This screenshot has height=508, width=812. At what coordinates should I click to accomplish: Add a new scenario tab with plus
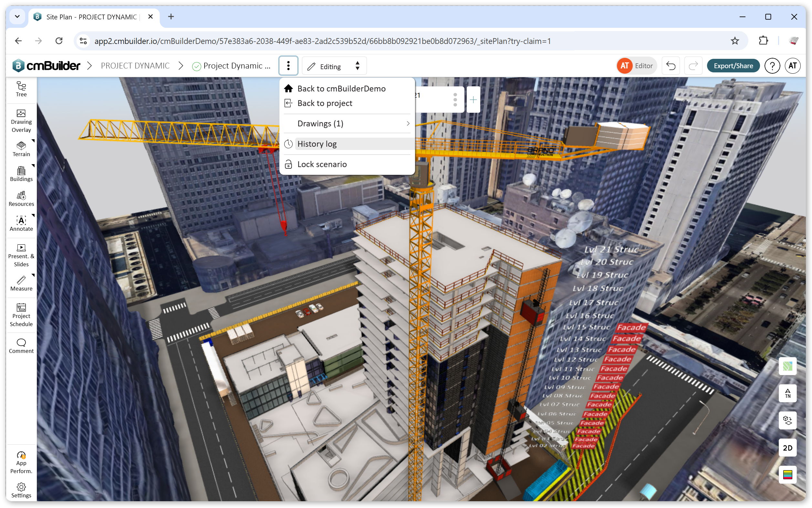coord(473,100)
